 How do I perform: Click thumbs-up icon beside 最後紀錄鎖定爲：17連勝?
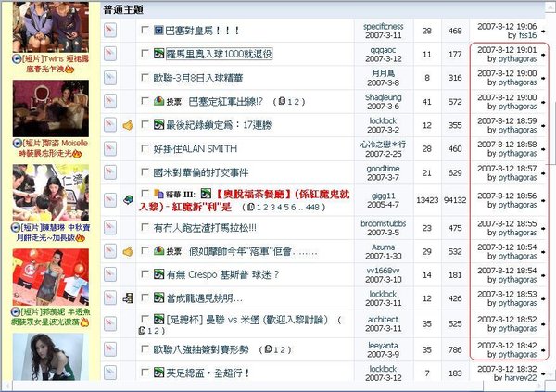pyautogui.click(x=128, y=124)
